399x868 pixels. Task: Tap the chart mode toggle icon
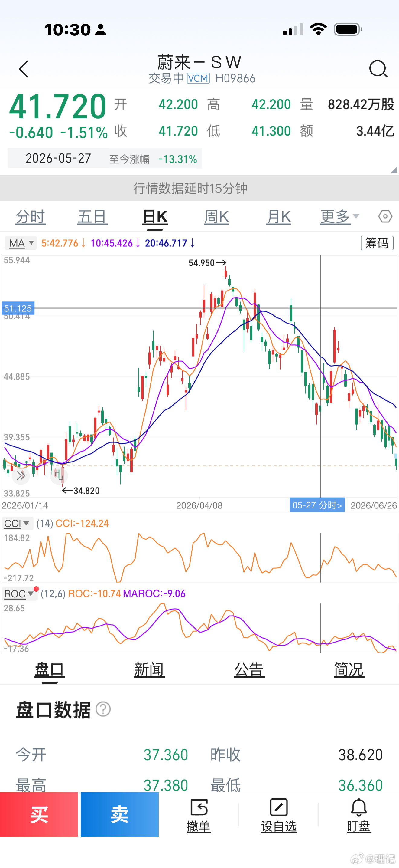(x=59, y=476)
